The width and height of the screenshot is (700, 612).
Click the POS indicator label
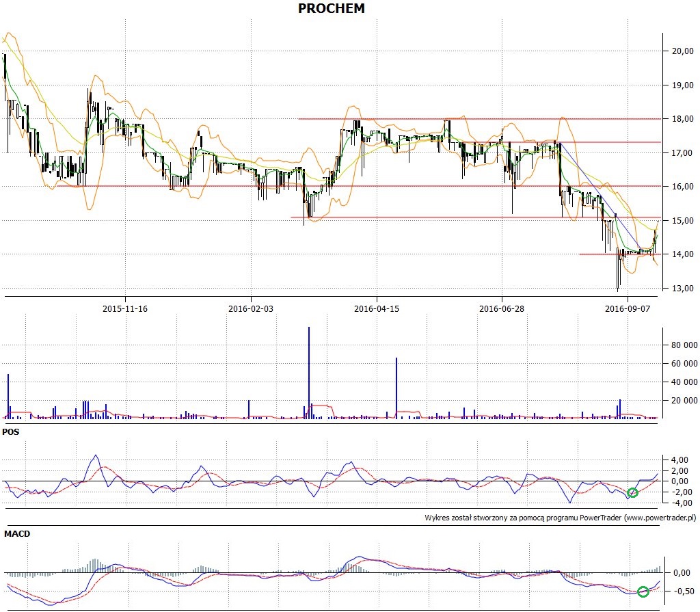click(x=11, y=432)
